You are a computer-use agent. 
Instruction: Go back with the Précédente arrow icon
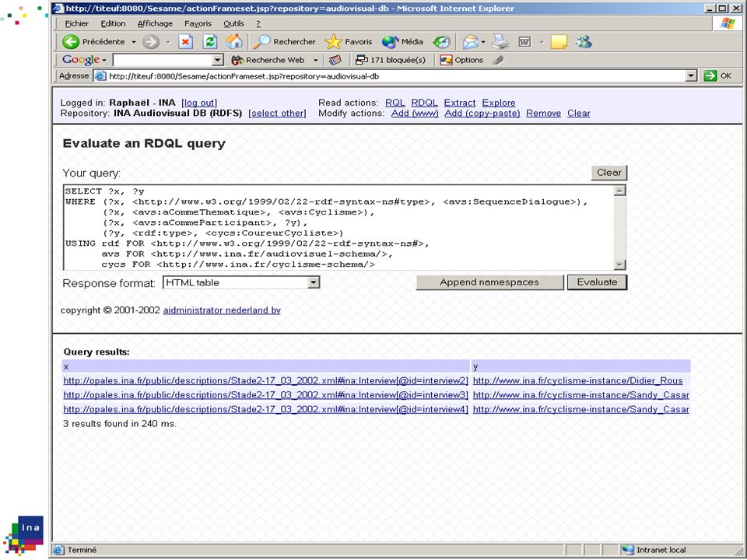pyautogui.click(x=71, y=42)
